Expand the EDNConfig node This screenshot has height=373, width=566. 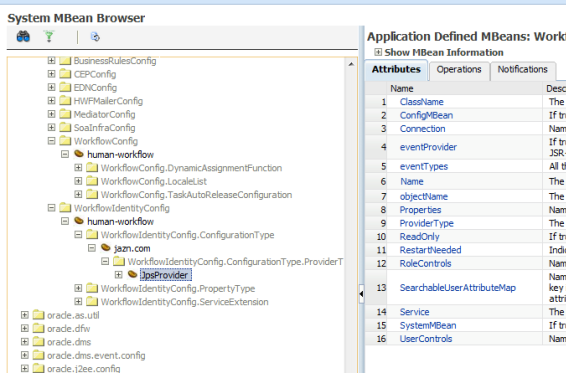pos(51,87)
